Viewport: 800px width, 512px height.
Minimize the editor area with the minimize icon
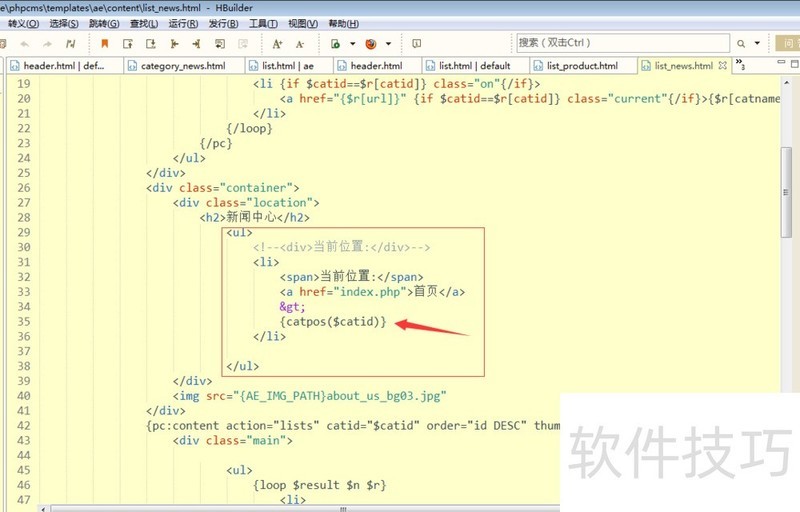(x=781, y=62)
